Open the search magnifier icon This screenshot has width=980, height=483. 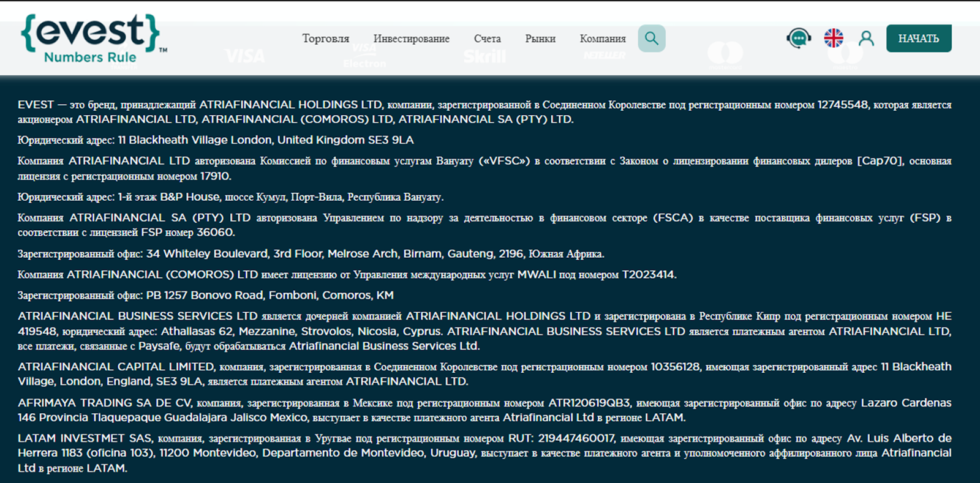[652, 39]
